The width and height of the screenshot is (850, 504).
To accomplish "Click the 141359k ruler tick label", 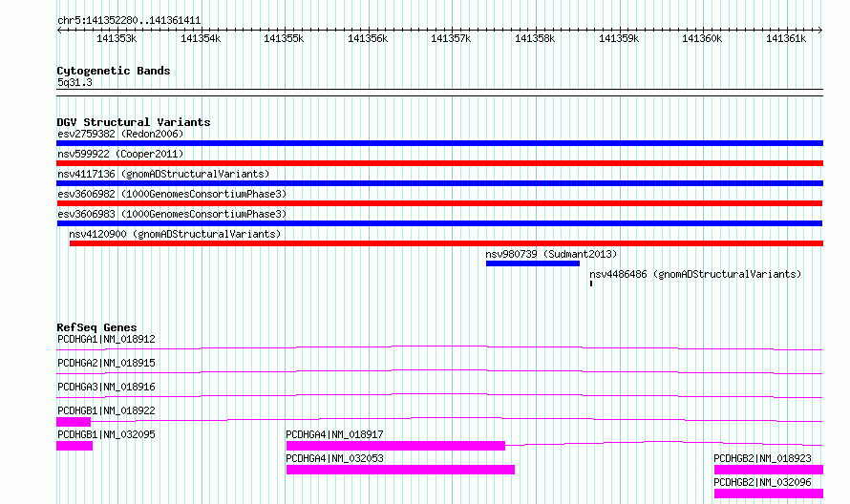I will 619,39.
